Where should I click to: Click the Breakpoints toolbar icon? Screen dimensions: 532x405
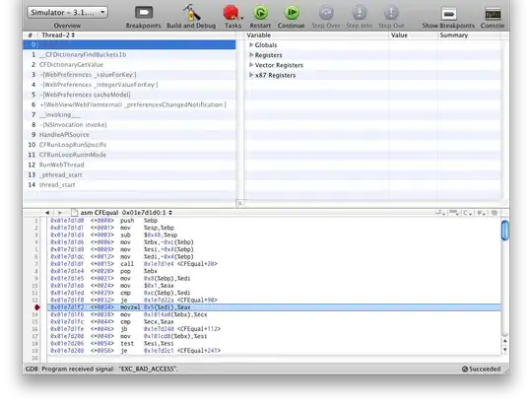[x=144, y=13]
